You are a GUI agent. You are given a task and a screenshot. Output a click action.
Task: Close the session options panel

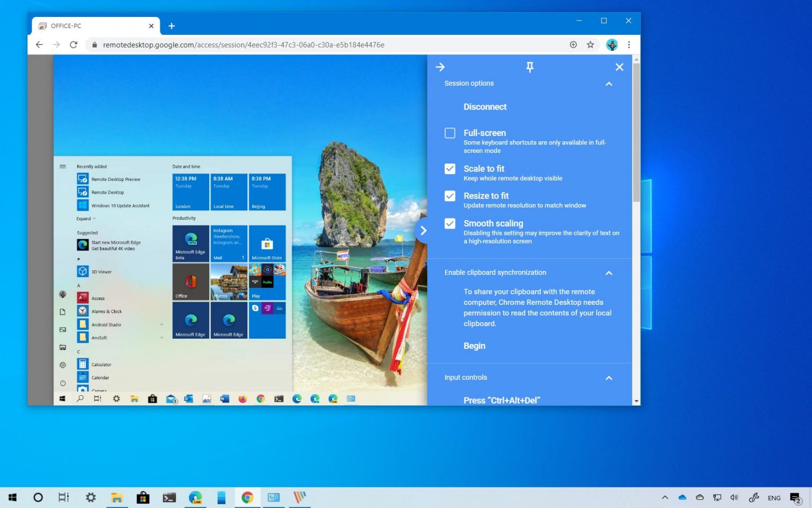[x=620, y=67]
